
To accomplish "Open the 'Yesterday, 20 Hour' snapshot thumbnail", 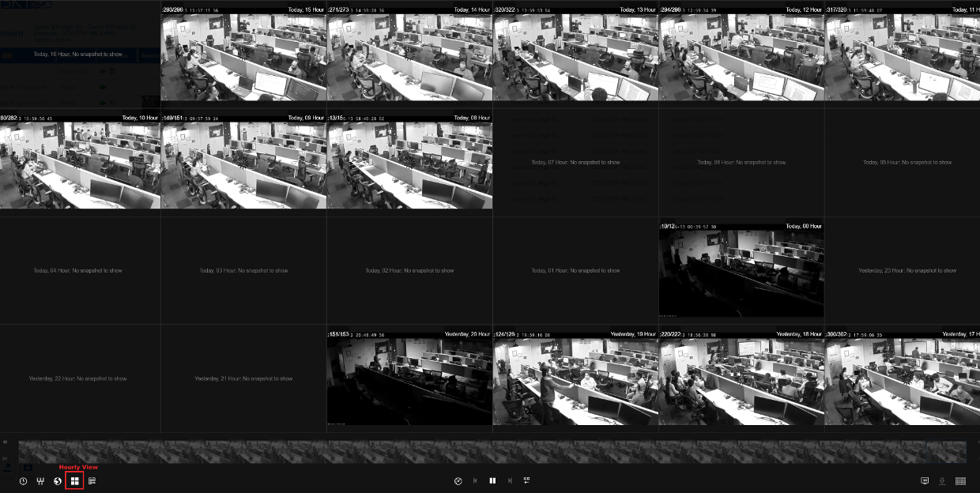I will [409, 379].
